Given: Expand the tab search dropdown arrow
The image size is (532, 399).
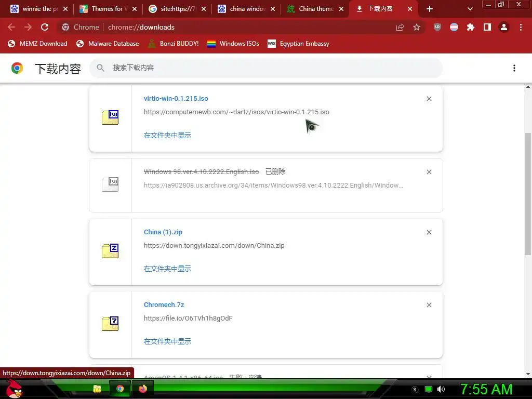Looking at the screenshot, I should point(470,9).
